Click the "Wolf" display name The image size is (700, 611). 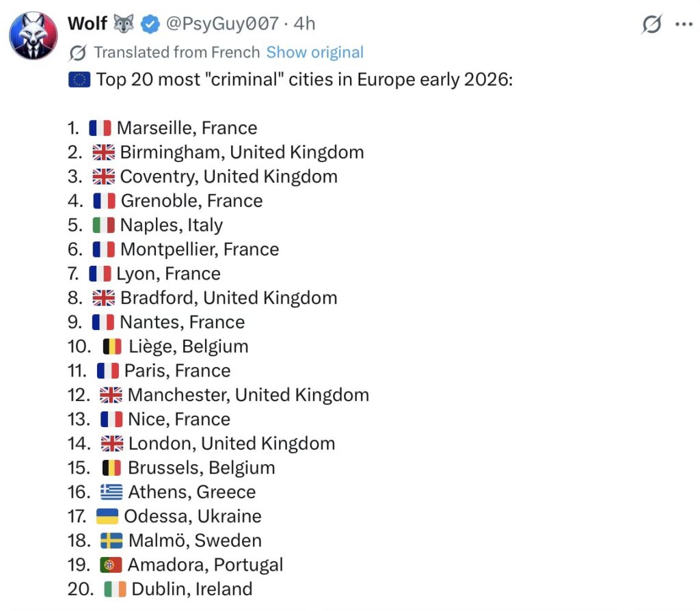click(x=87, y=24)
